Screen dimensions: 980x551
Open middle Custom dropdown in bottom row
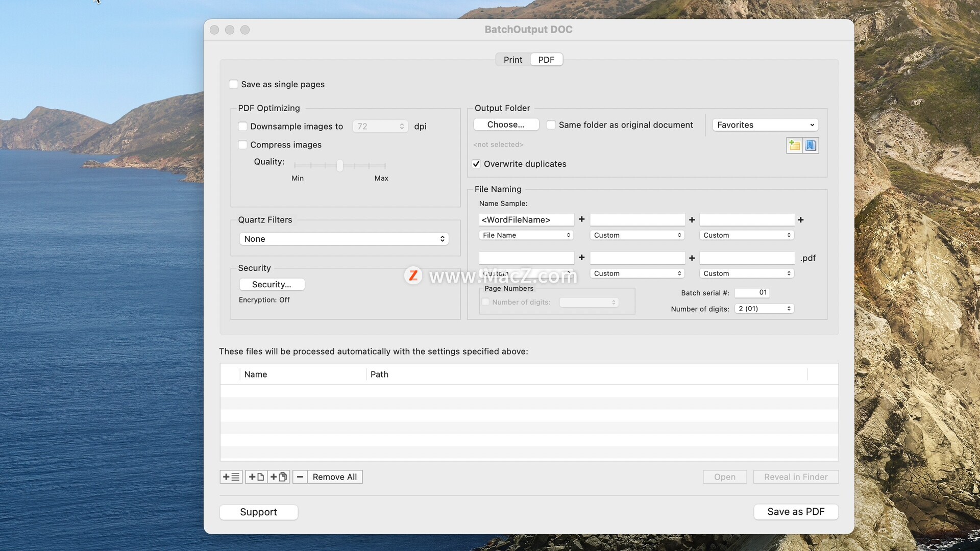pyautogui.click(x=637, y=273)
